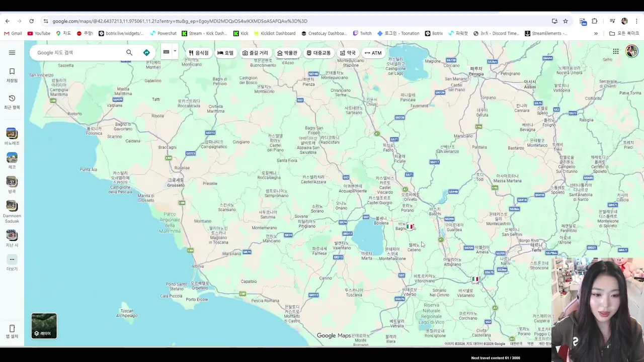The height and width of the screenshot is (362, 644).
Task: Open the StreamElements bookmark
Action: click(x=546, y=34)
